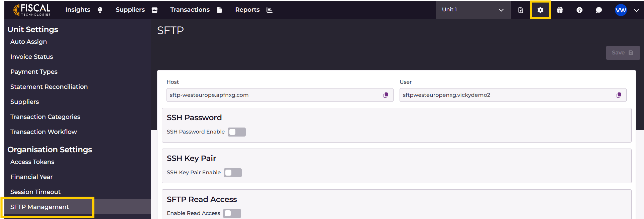Expand the user account menu chevron
Viewport: 644px width, 219px height.
(637, 10)
